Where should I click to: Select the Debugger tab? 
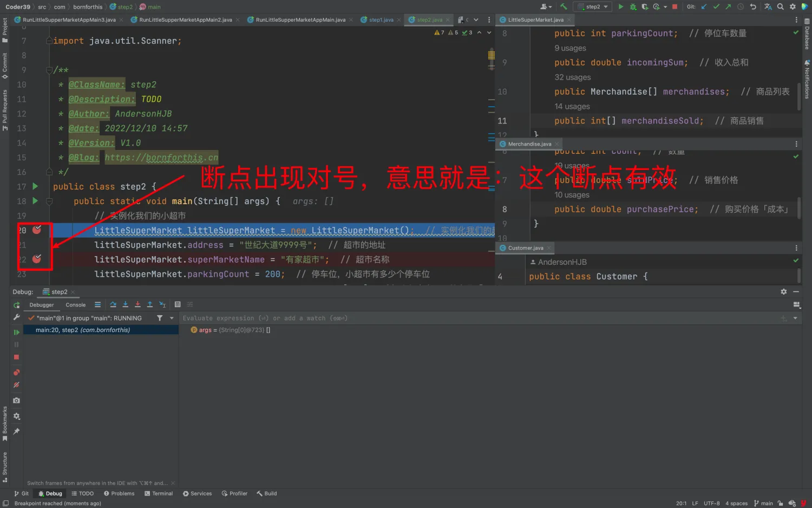(x=42, y=305)
